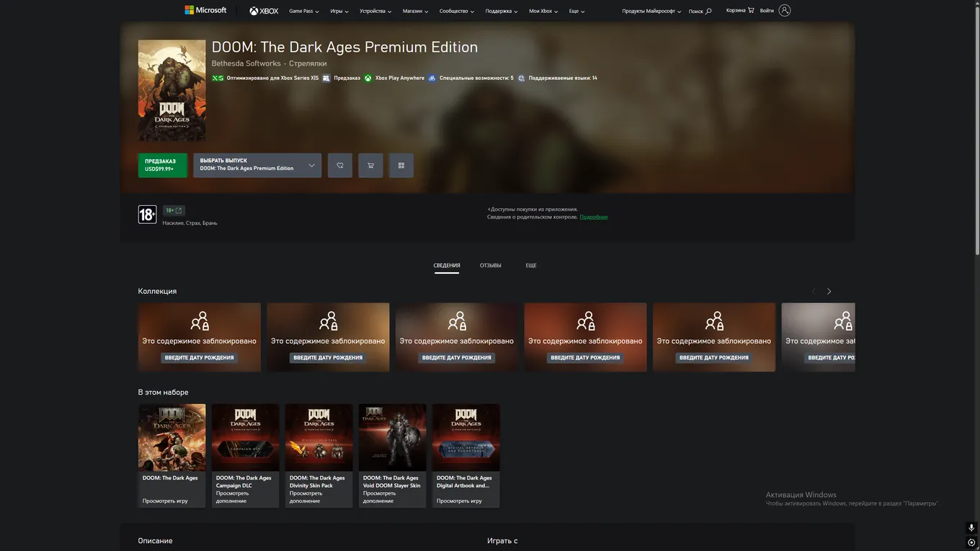Open the shopping cart icon beside Корзина
Viewport: 980px width, 551px height.
(751, 10)
